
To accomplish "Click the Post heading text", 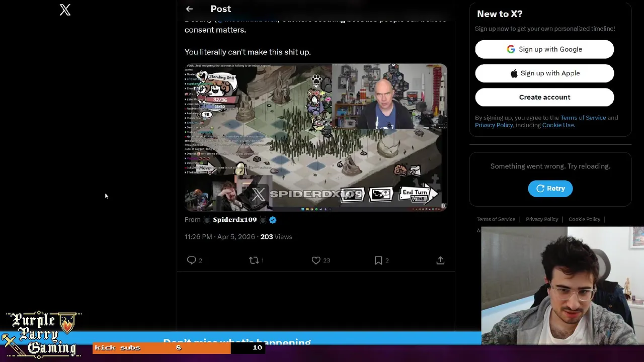I will (221, 9).
